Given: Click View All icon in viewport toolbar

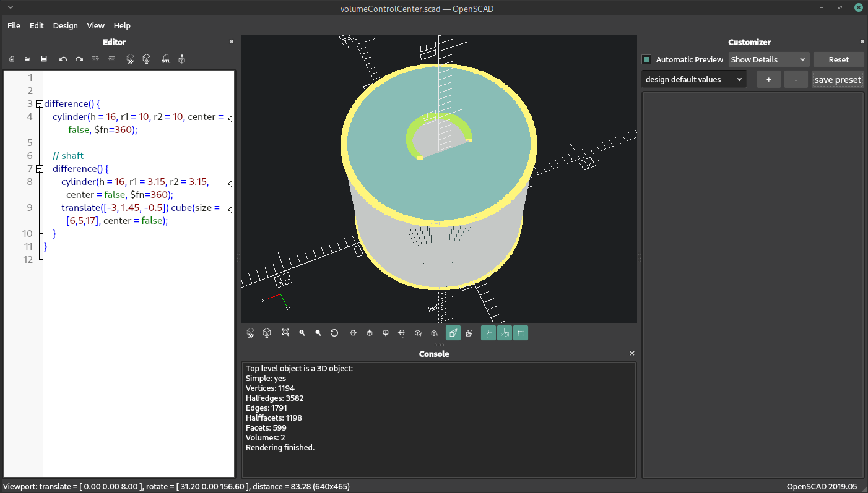Looking at the screenshot, I should click(285, 333).
